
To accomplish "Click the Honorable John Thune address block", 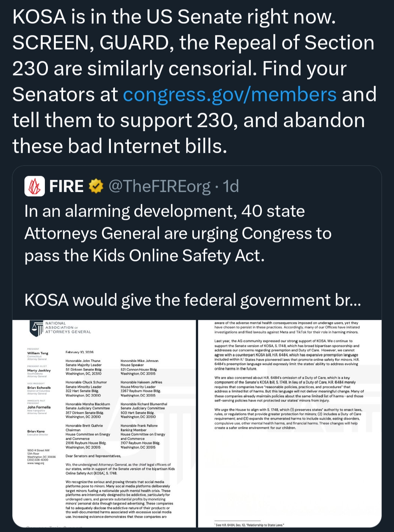I will point(84,367).
